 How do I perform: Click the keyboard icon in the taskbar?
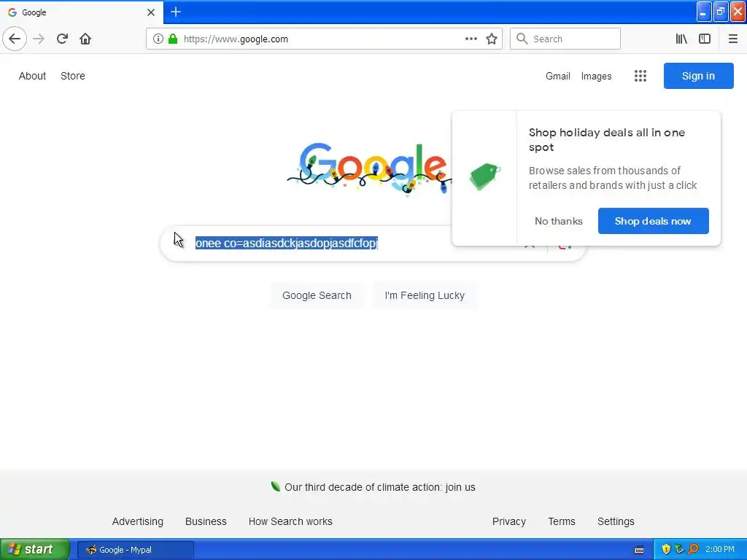pos(639,550)
